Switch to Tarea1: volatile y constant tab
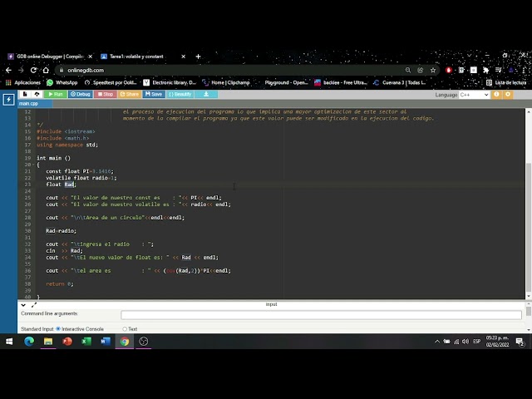Screen dimensions: 532x399 pyautogui.click(x=136, y=57)
